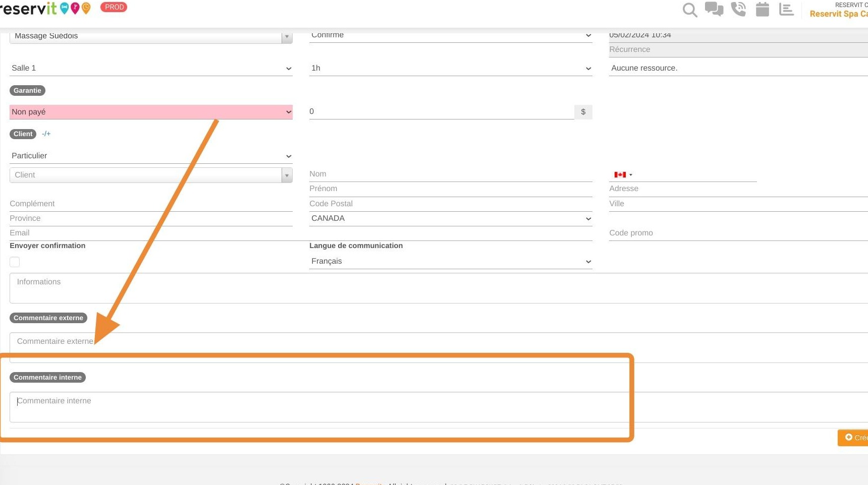Open the calendar icon in header
The height and width of the screenshot is (485, 868).
(763, 9)
